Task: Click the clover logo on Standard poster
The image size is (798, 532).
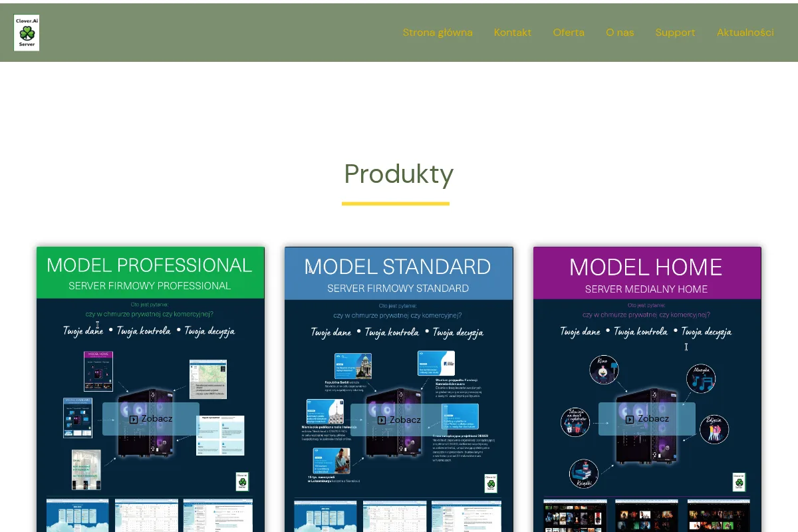Action: 491,483
